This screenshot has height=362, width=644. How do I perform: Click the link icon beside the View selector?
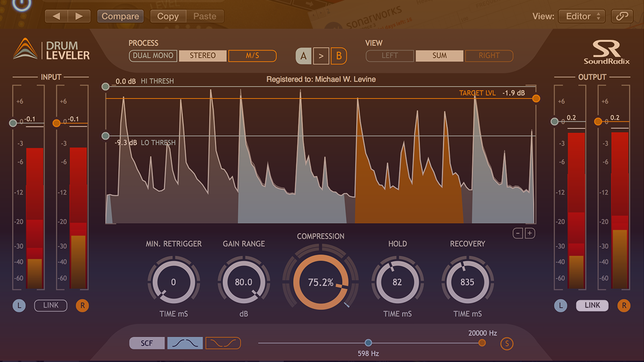(x=622, y=16)
